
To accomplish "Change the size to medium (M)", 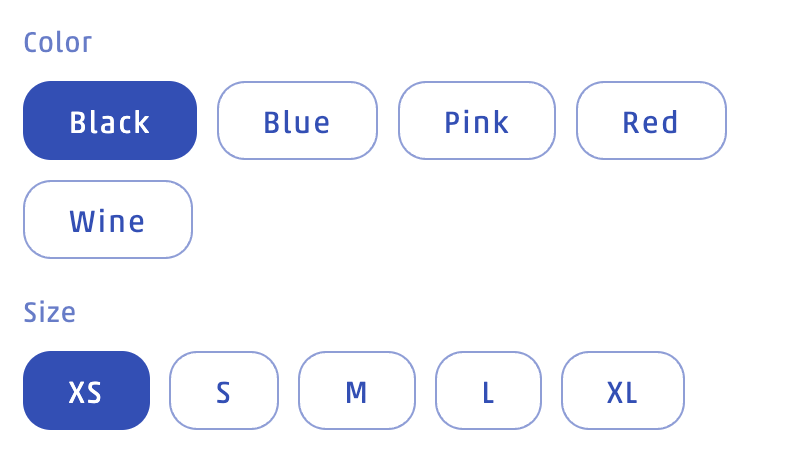I will (x=356, y=391).
